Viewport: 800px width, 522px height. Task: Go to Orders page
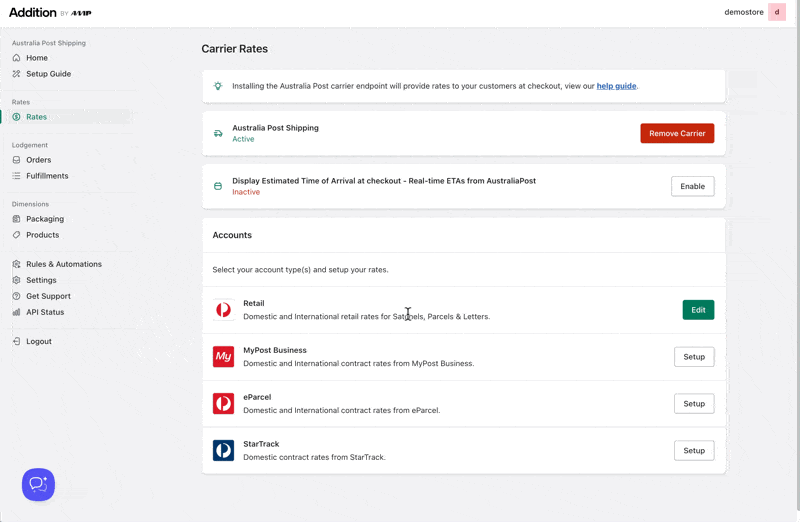[x=39, y=160]
